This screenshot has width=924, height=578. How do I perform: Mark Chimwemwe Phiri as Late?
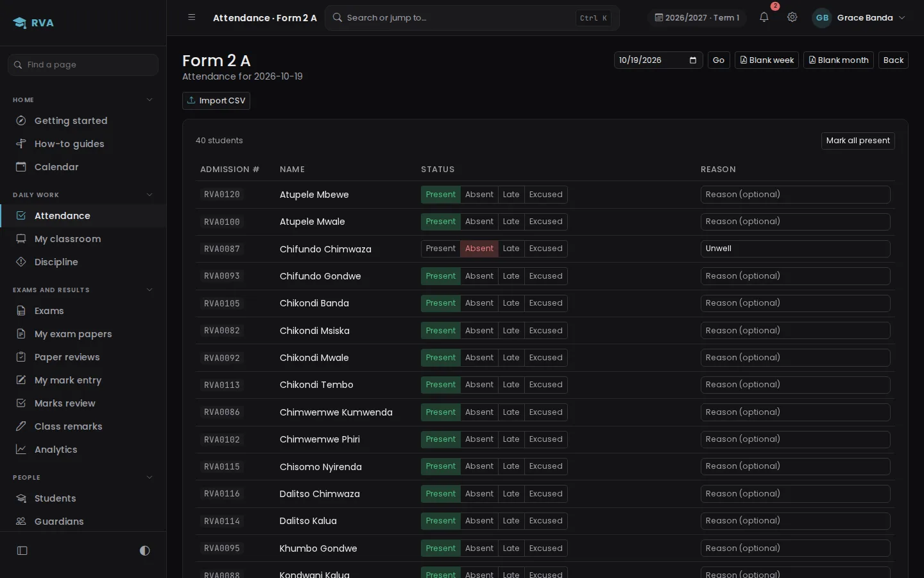(x=511, y=439)
